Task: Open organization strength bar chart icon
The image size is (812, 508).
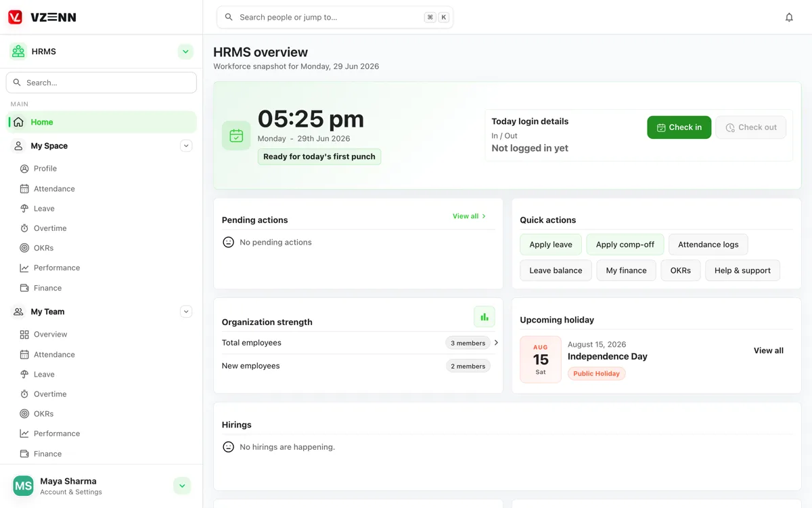Action: coord(484,316)
